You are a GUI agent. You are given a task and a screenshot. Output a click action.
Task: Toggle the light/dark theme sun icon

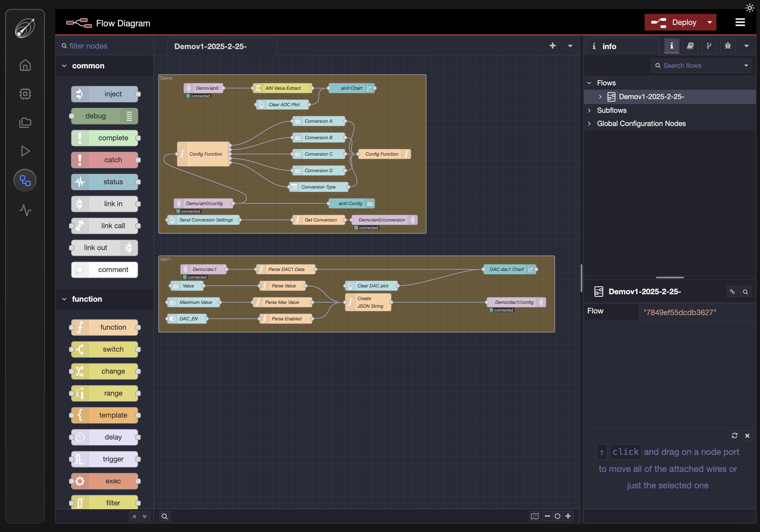tap(749, 8)
